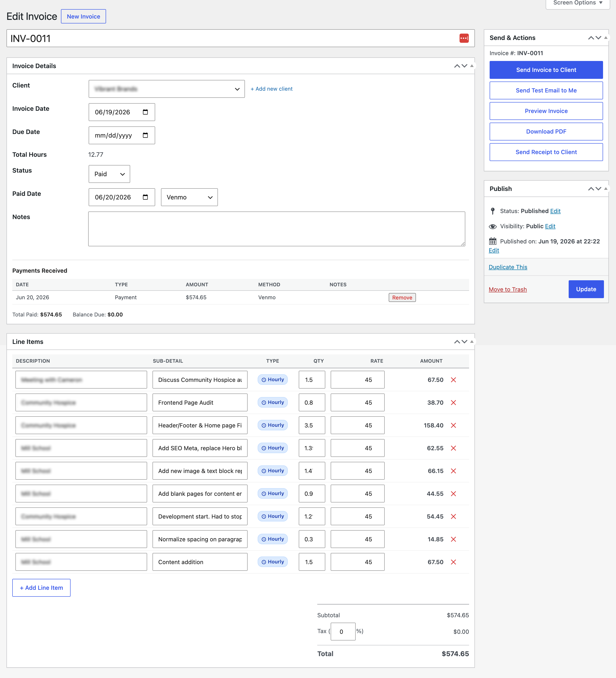Click the Frontend Page Audit sub-detail field

pos(200,403)
